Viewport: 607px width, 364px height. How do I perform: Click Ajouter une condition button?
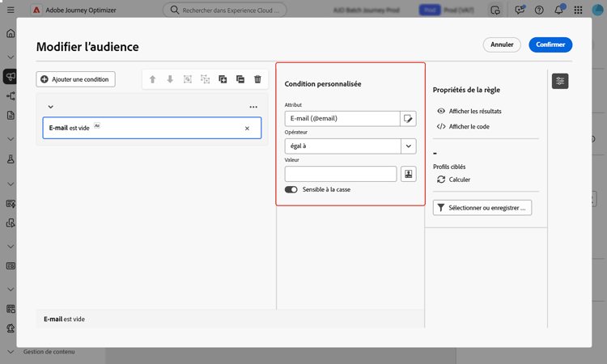coord(75,79)
